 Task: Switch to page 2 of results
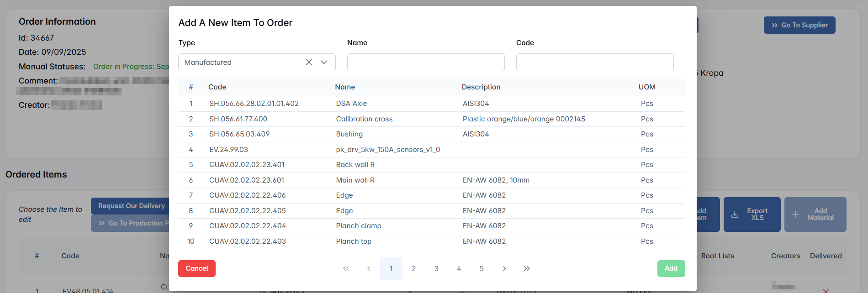click(x=413, y=268)
